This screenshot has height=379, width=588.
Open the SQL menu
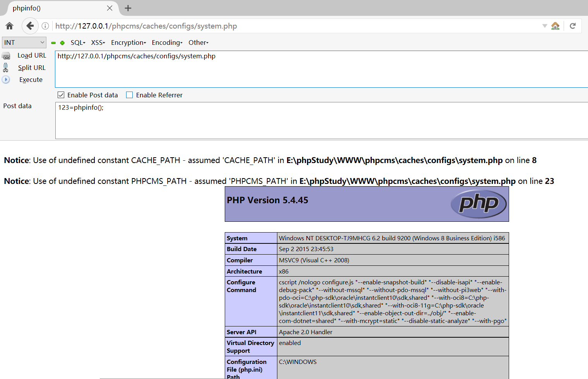(x=78, y=42)
